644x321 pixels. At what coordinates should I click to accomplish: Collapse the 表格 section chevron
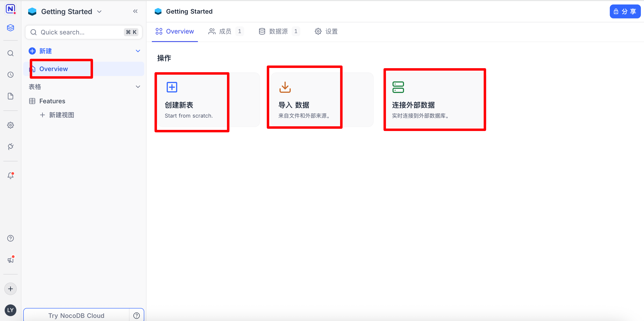click(x=138, y=87)
